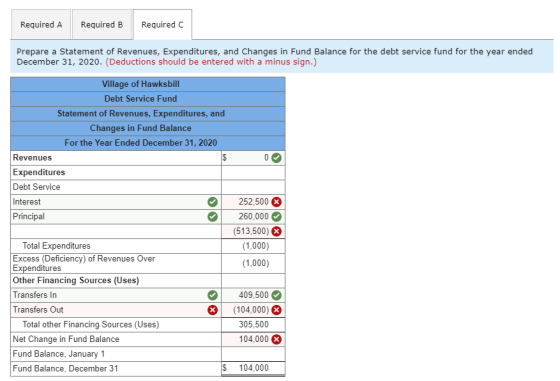The image size is (560, 381).
Task: Click the Expenditures heading row
Action: click(116, 172)
